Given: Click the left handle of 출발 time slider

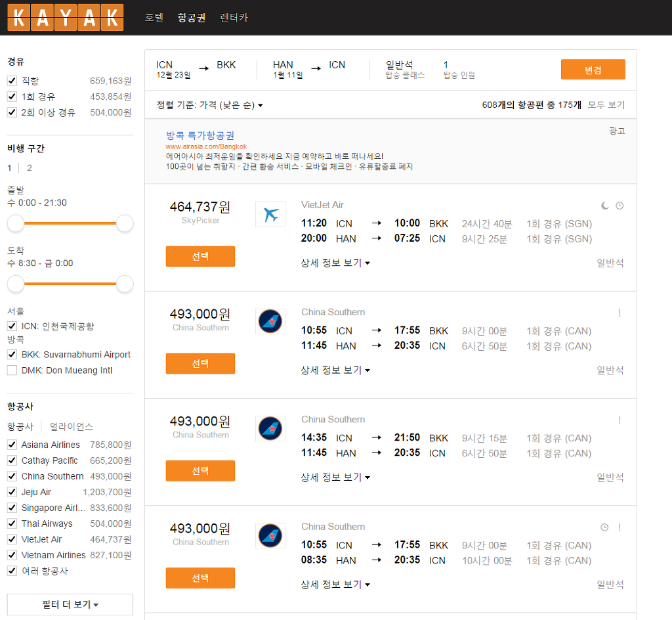Looking at the screenshot, I should pyautogui.click(x=16, y=223).
